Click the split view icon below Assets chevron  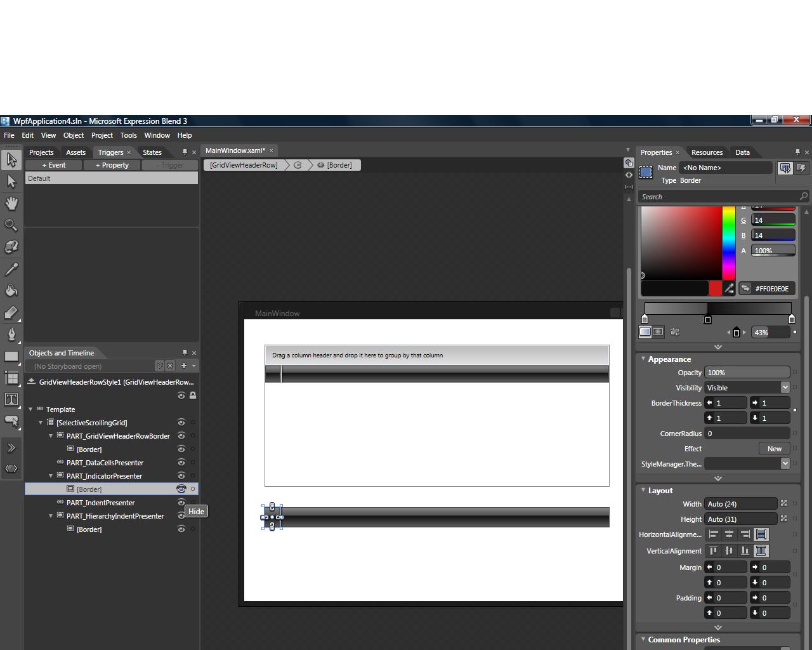(11, 468)
